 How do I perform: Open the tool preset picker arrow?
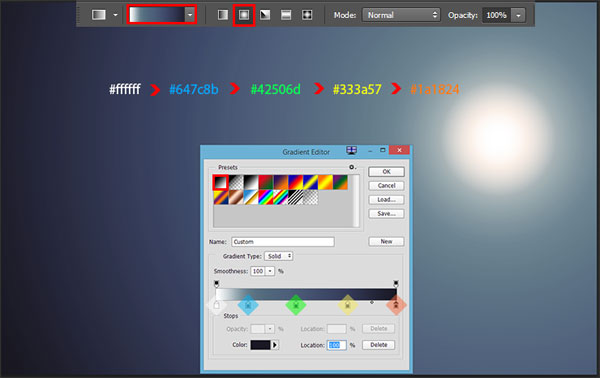[x=115, y=15]
